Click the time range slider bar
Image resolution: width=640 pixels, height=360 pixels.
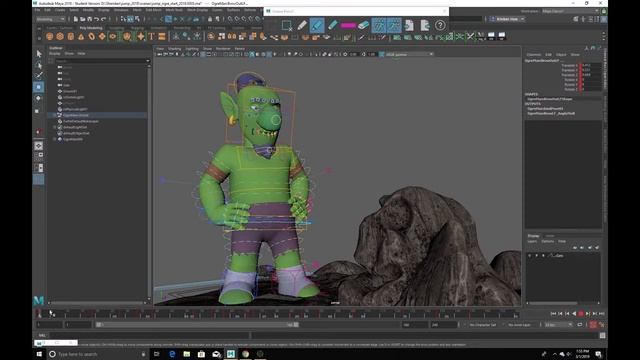[198, 325]
